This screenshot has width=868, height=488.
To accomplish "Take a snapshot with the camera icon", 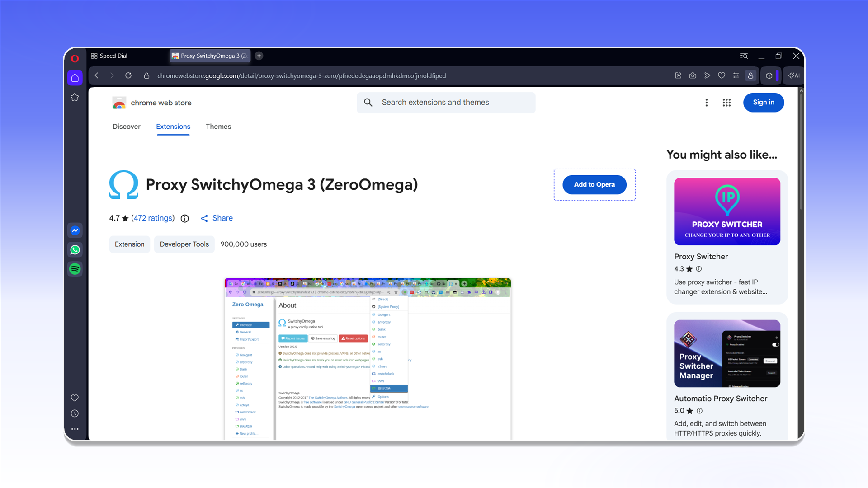I will point(693,75).
